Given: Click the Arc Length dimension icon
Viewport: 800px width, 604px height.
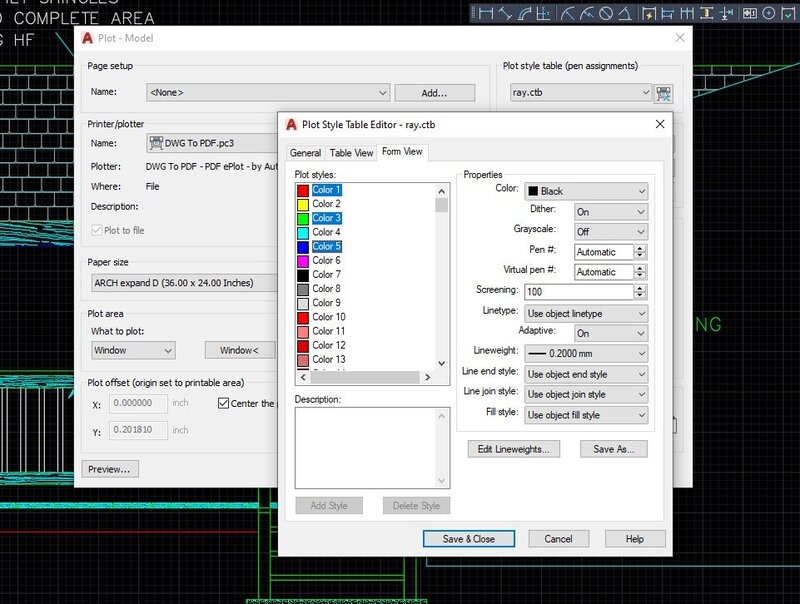Looking at the screenshot, I should coord(527,13).
